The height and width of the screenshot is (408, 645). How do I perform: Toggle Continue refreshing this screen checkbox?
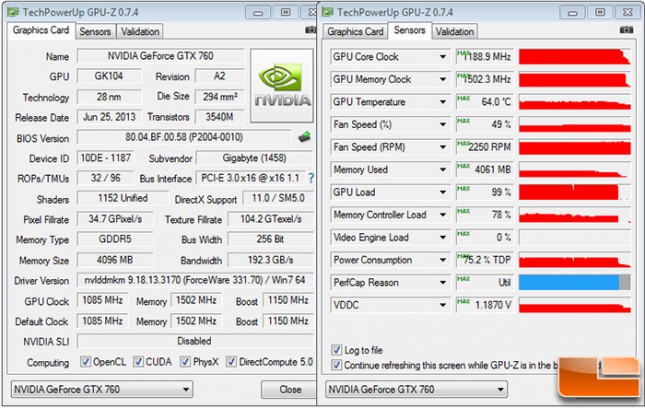[x=336, y=365]
